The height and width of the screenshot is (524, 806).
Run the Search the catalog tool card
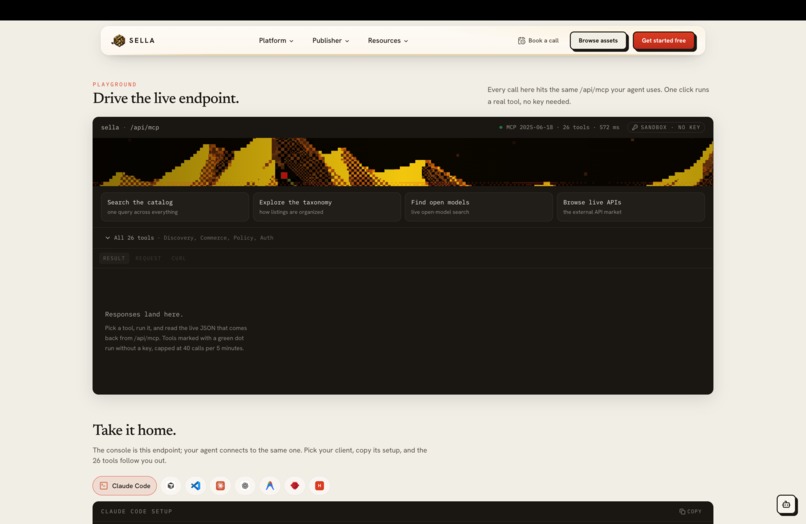click(x=175, y=207)
